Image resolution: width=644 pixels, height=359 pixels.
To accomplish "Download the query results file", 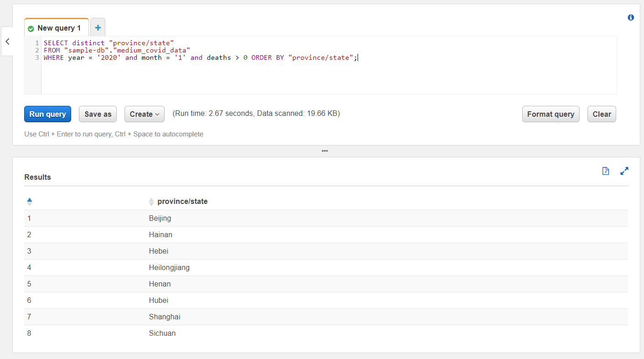I will pyautogui.click(x=605, y=171).
